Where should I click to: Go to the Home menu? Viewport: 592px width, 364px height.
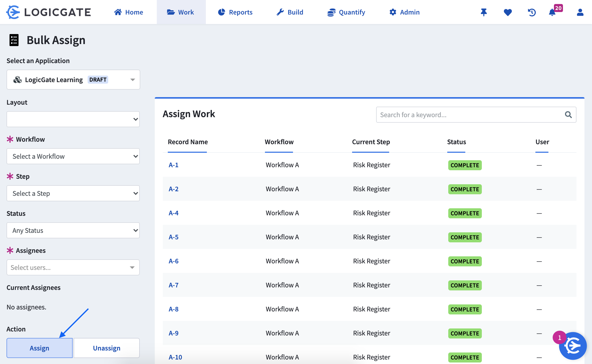(128, 12)
